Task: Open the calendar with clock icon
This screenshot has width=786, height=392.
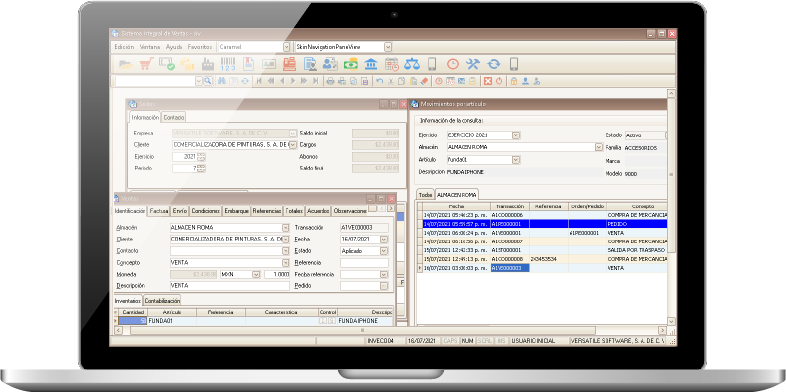Action: (x=391, y=64)
